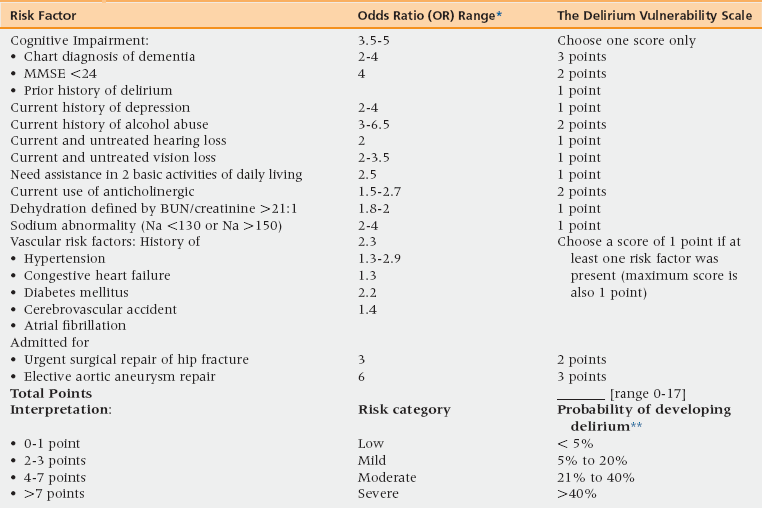Click Urgent surgical repair of hip fracture
This screenshot has height=508, width=762.
(129, 360)
